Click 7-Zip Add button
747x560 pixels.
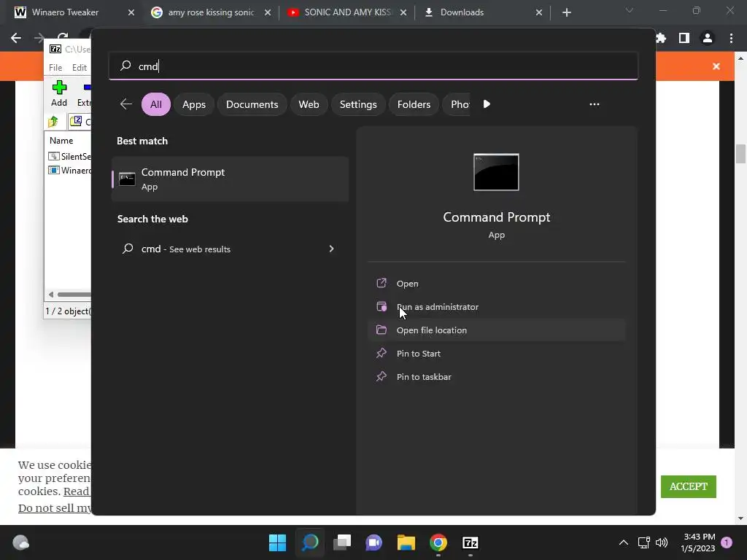59,93
